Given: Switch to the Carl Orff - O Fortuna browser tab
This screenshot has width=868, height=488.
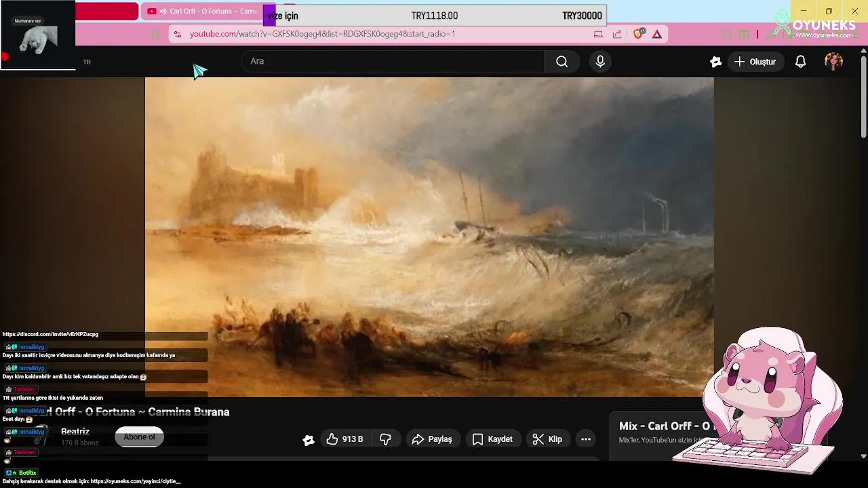Looking at the screenshot, I should (202, 12).
